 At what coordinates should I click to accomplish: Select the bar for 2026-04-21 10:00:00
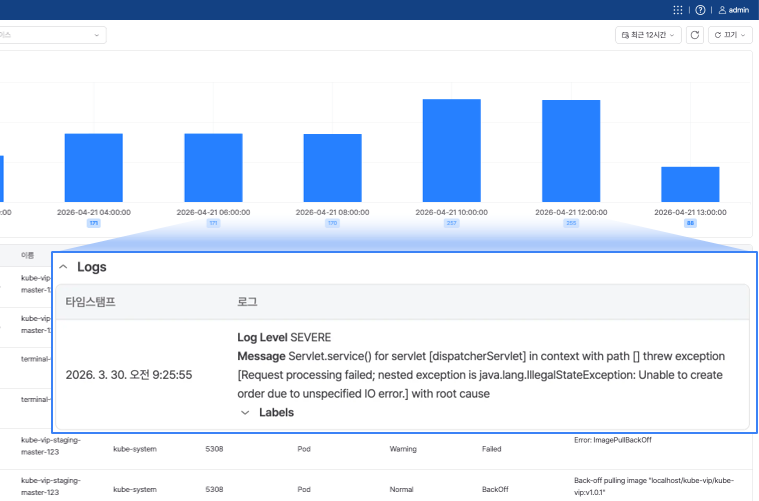point(452,151)
